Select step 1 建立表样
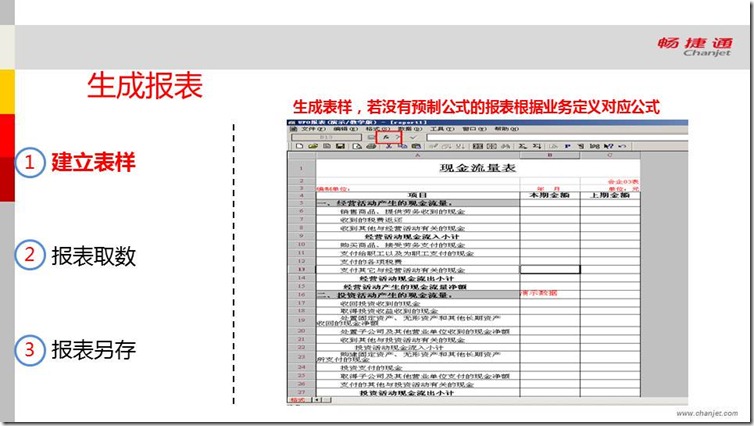Viewport: 754px width, 426px height. (x=76, y=163)
